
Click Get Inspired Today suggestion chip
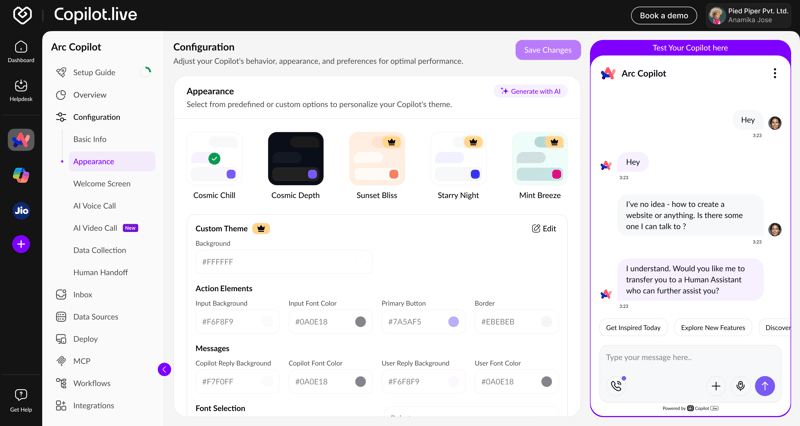tap(633, 328)
